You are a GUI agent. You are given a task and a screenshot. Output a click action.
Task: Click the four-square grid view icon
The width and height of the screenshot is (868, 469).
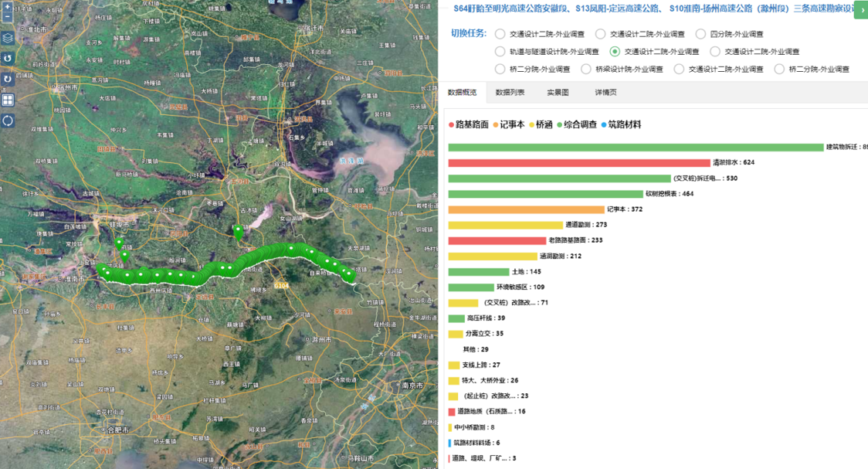[7, 100]
